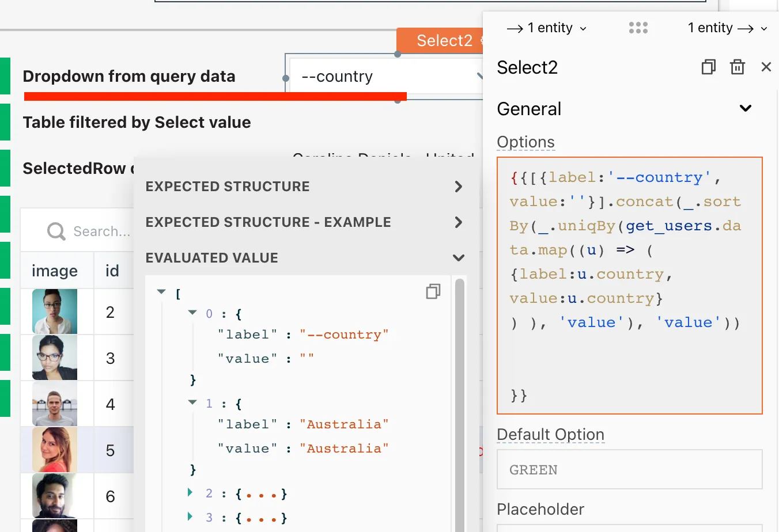Click the drag handle dots icon
779x532 pixels.
(638, 28)
